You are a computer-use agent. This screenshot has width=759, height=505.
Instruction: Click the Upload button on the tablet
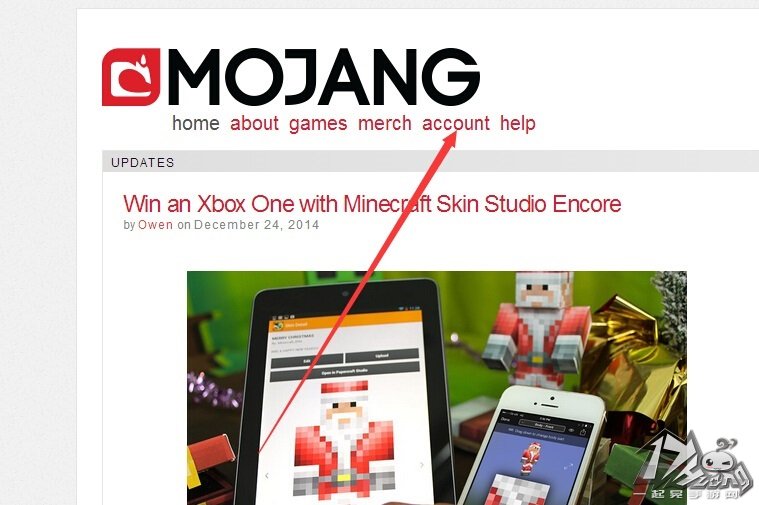tap(382, 356)
